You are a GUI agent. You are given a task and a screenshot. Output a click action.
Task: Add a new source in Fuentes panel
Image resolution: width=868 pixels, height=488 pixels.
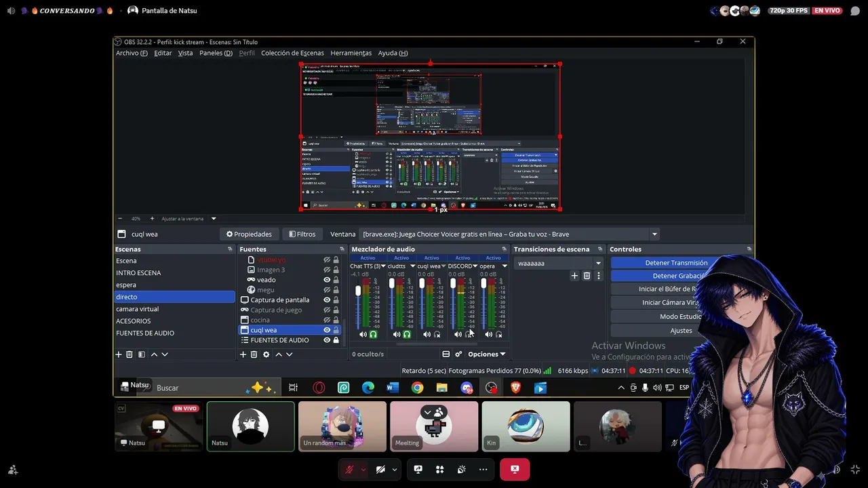click(243, 354)
